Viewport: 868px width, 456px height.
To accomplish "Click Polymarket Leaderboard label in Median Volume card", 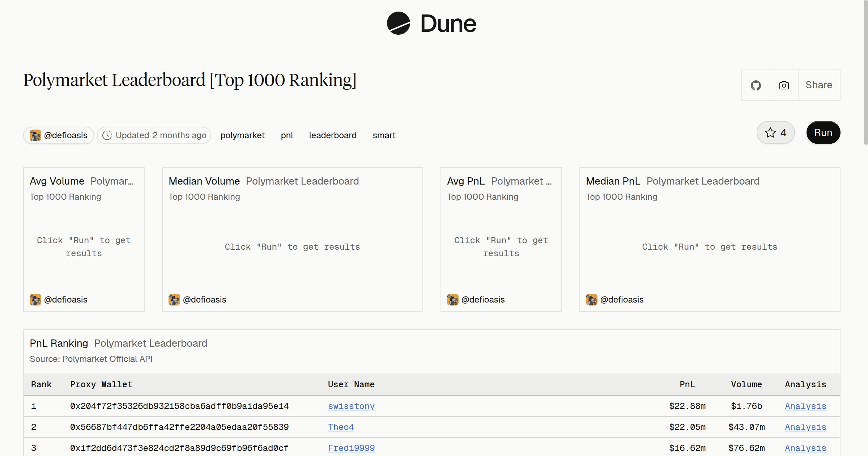I will [302, 181].
